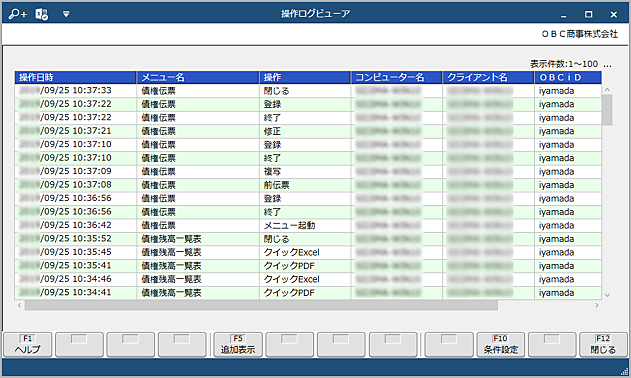Click the vertical scrollbar up arrow
This screenshot has width=631, height=378.
[x=607, y=89]
